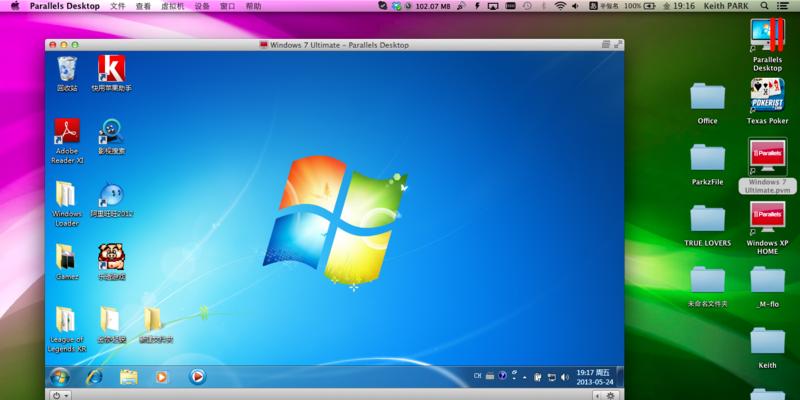Open Windows volume control in tray

click(x=565, y=378)
